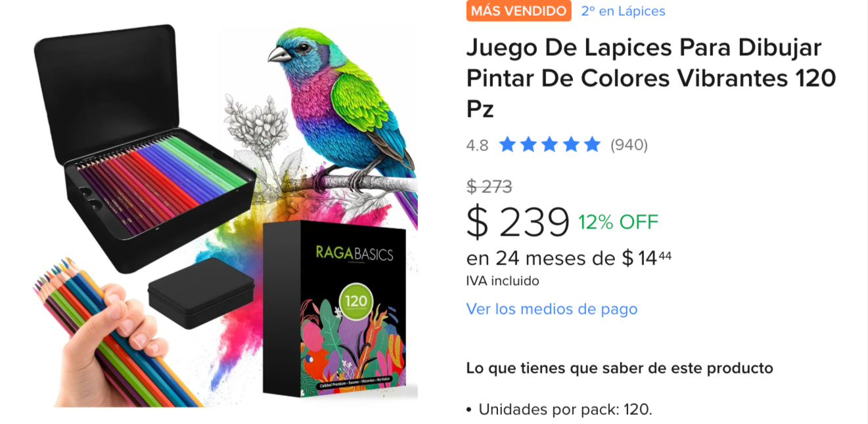Click the MÁS VENDIDO orange badge
Viewport: 868px width, 424px height.
coord(518,11)
